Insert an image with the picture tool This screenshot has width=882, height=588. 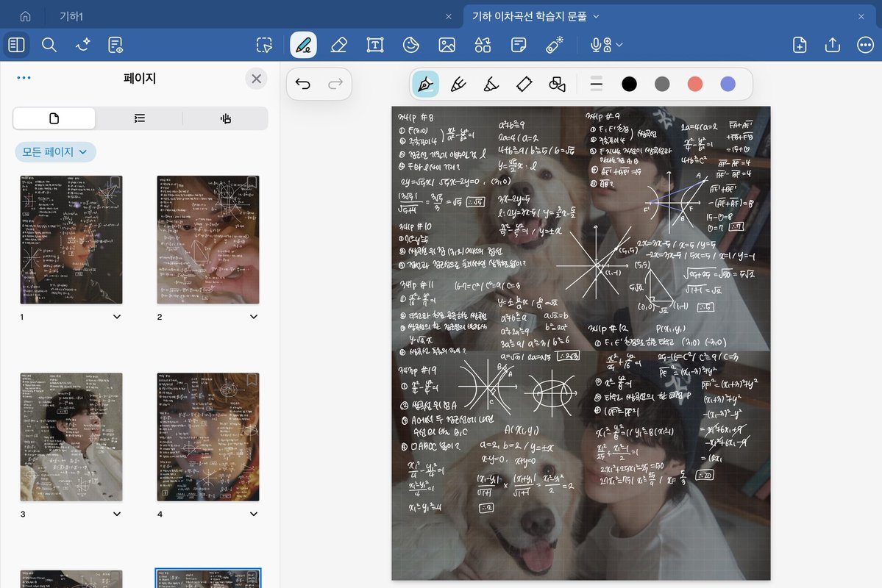pos(447,45)
